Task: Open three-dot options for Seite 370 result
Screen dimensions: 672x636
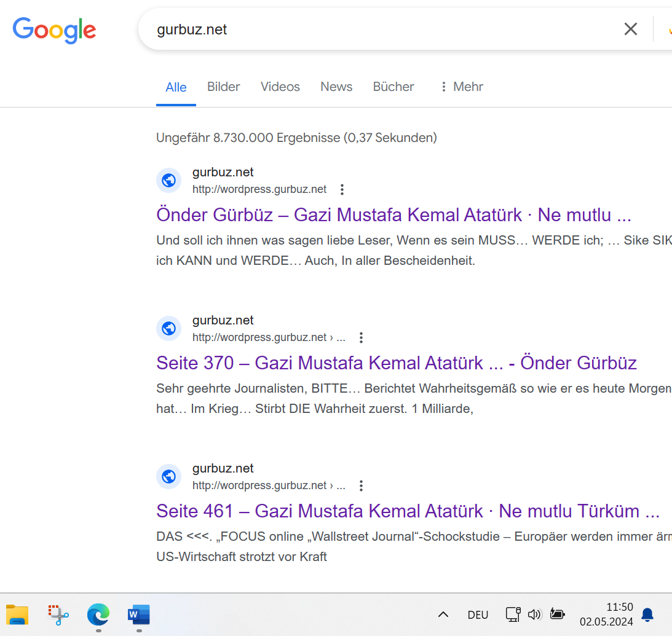Action: (361, 337)
